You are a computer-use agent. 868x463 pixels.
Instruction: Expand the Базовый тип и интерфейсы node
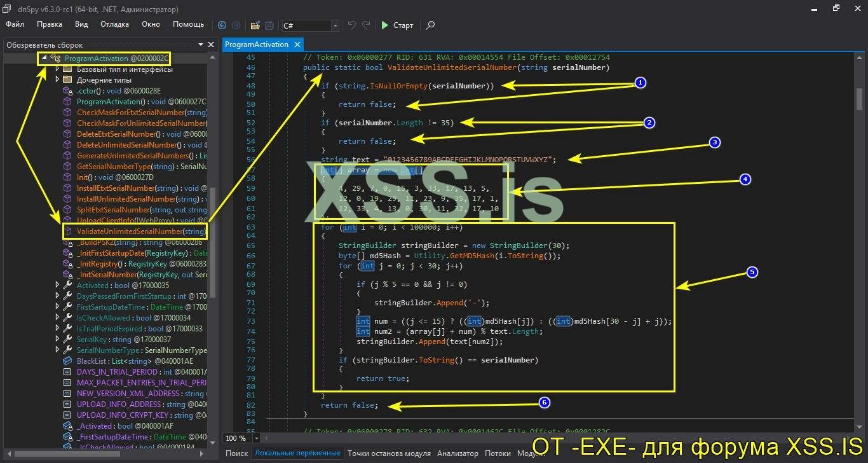click(x=57, y=69)
